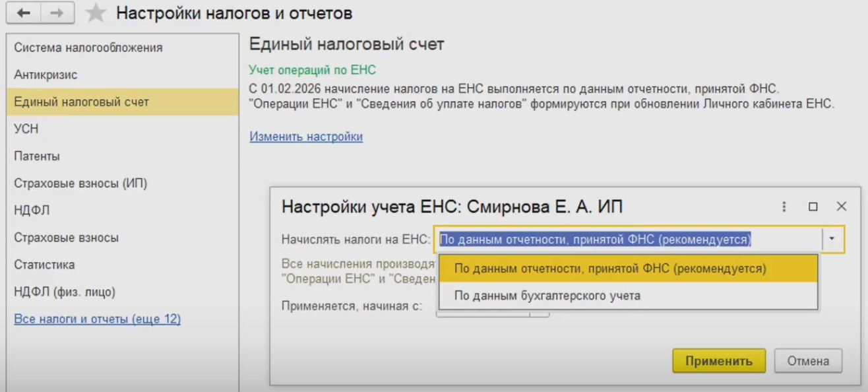Collapse the tax accrual dropdown arrow
Image resolution: width=868 pixels, height=392 pixels.
832,239
